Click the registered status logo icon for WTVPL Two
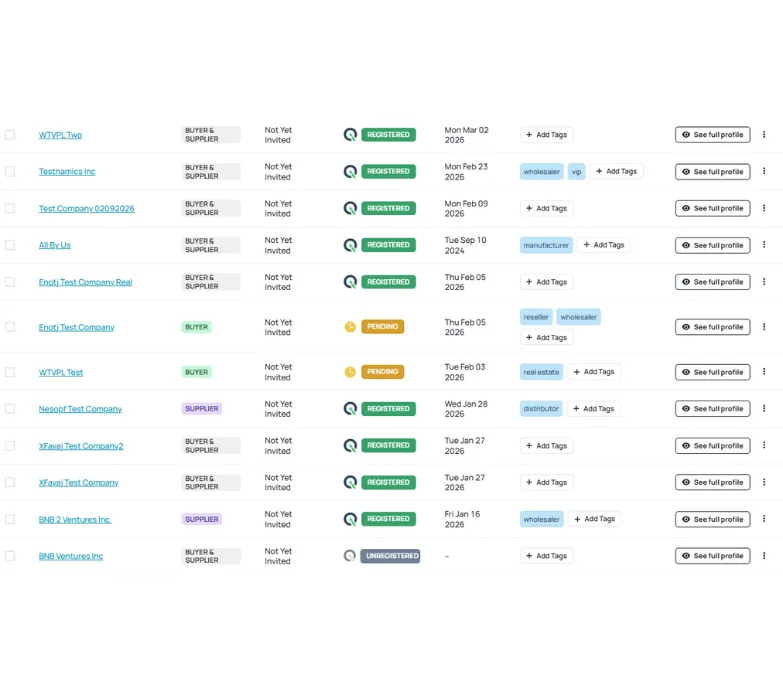 tap(350, 135)
